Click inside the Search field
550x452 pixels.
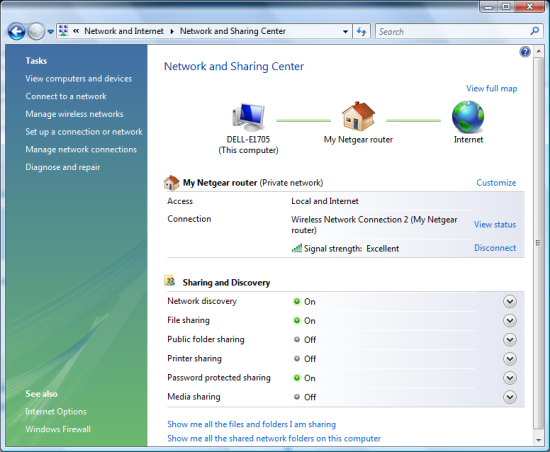(452, 32)
